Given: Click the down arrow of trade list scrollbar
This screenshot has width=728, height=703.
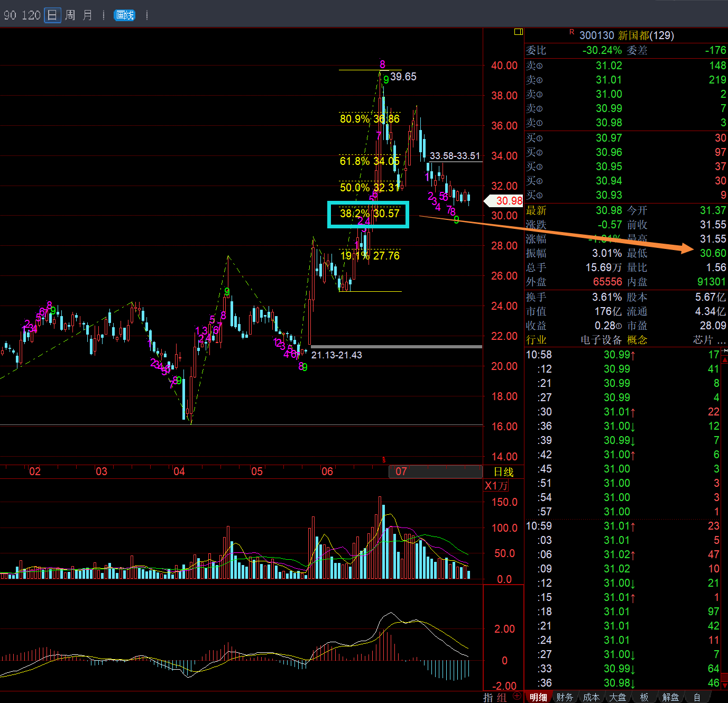Looking at the screenshot, I should (x=724, y=686).
